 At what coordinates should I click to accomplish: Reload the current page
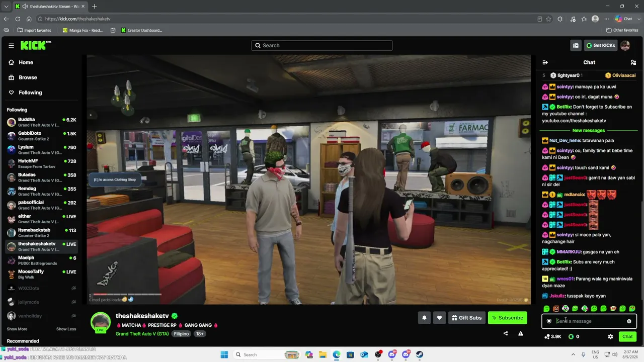(18, 19)
